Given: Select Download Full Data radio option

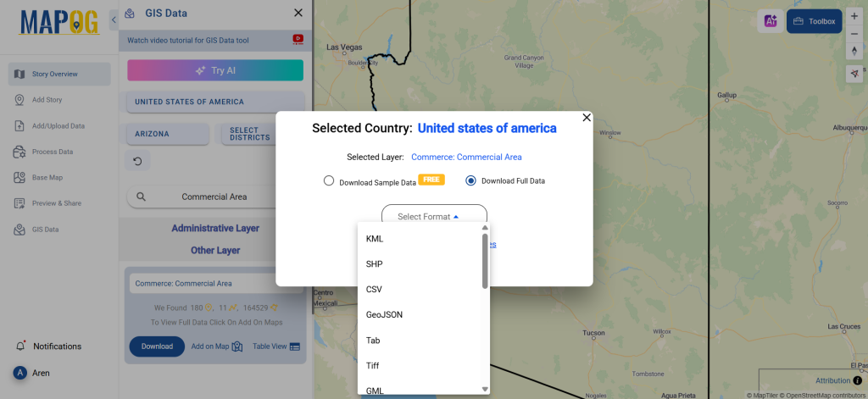Looking at the screenshot, I should (470, 180).
